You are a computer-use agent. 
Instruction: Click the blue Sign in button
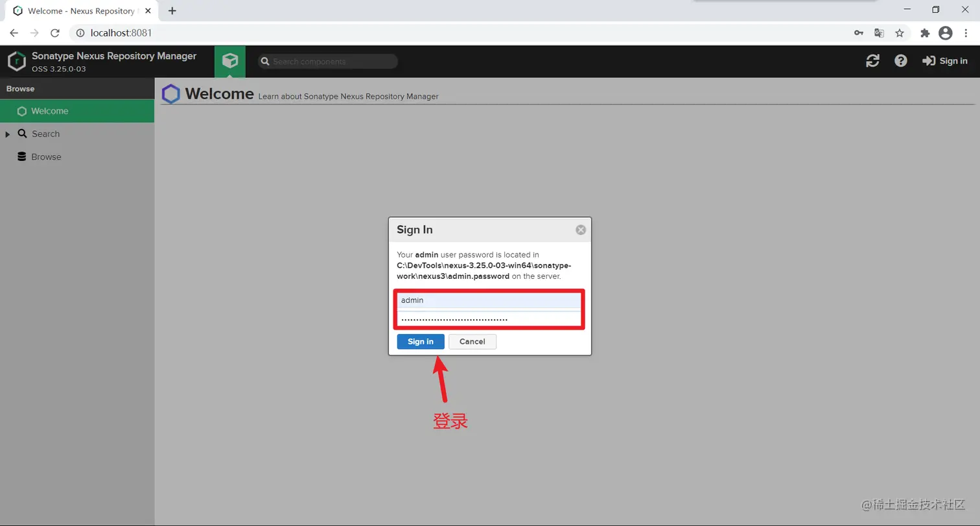point(421,342)
